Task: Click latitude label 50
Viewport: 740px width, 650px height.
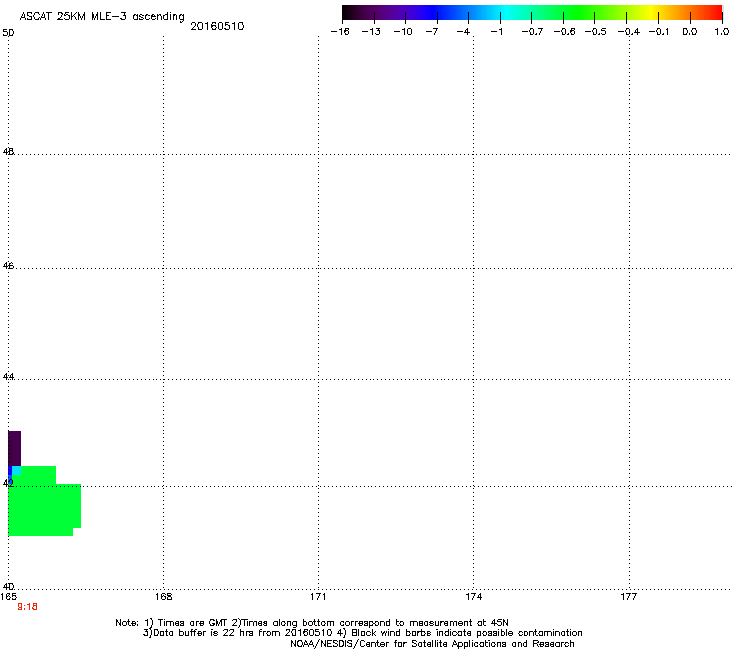Action: (x=8, y=33)
